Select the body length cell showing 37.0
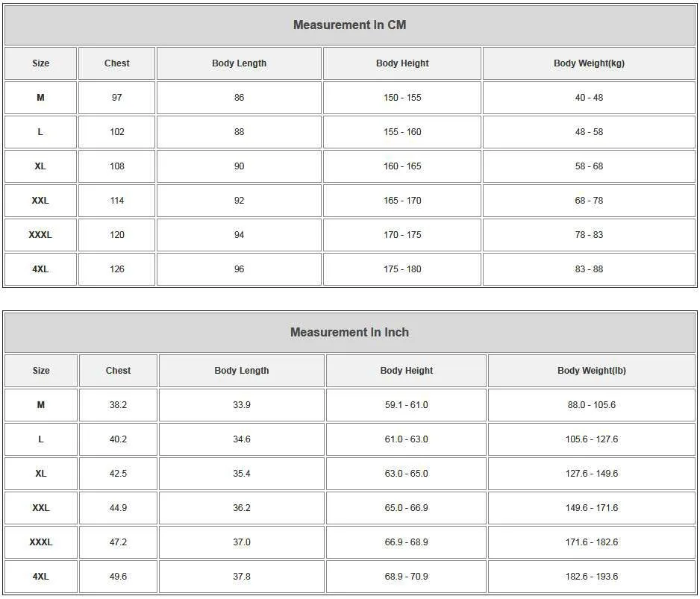700x599 pixels. coord(242,542)
